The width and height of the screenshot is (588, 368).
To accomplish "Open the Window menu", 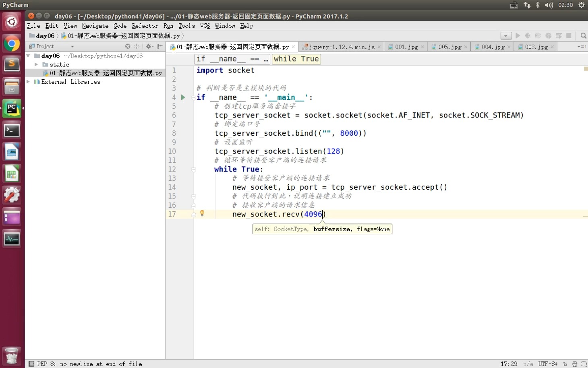I will (225, 26).
